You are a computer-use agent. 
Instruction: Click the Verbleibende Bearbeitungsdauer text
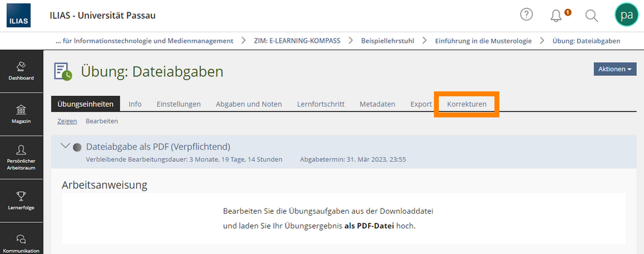click(x=184, y=159)
